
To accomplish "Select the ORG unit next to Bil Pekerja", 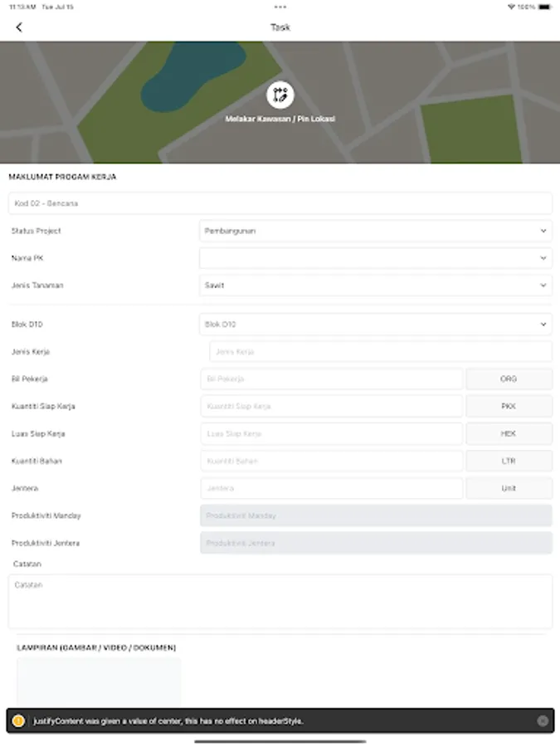I will click(509, 378).
